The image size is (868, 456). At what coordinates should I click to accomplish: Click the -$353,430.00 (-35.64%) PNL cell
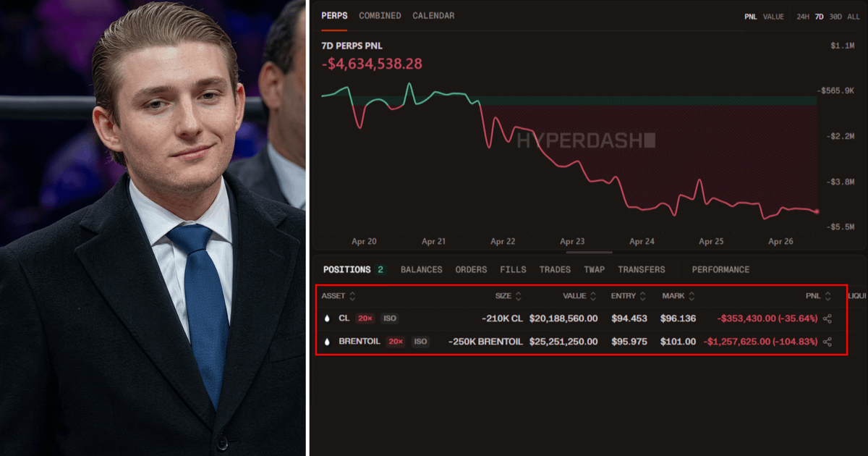pyautogui.click(x=767, y=318)
